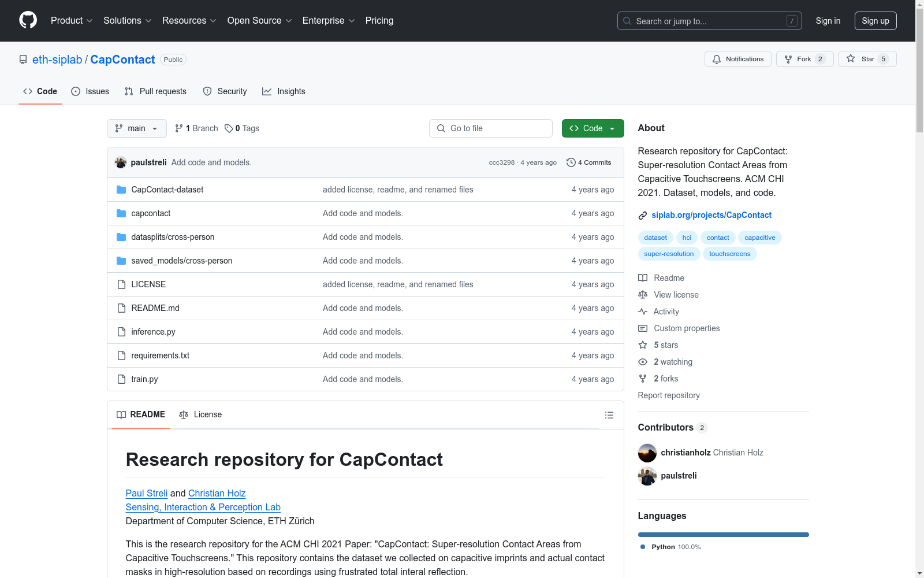
Task: Click the file icon for LICENSE
Action: 121,284
